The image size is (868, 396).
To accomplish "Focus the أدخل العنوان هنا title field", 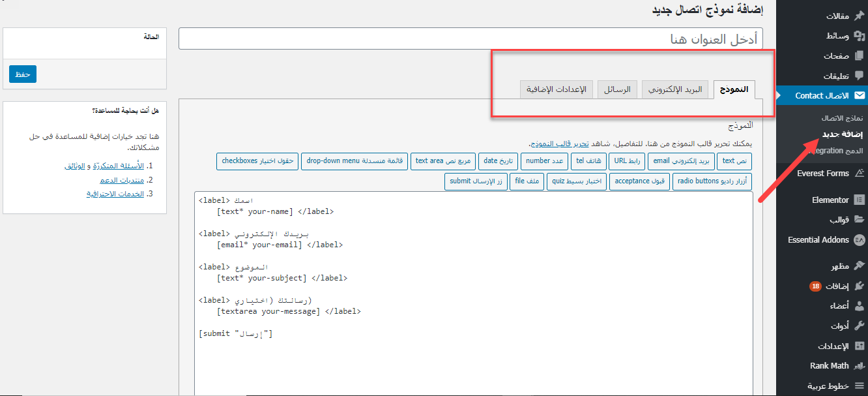I will tap(470, 38).
